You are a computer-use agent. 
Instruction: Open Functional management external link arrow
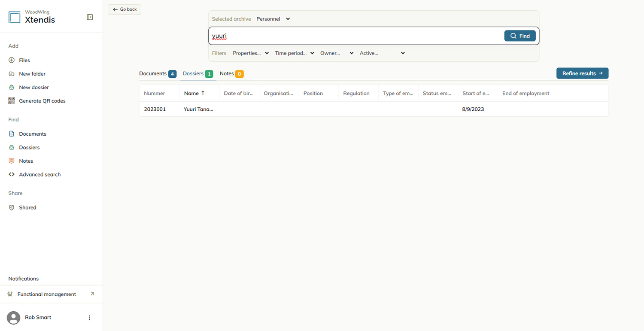click(92, 294)
